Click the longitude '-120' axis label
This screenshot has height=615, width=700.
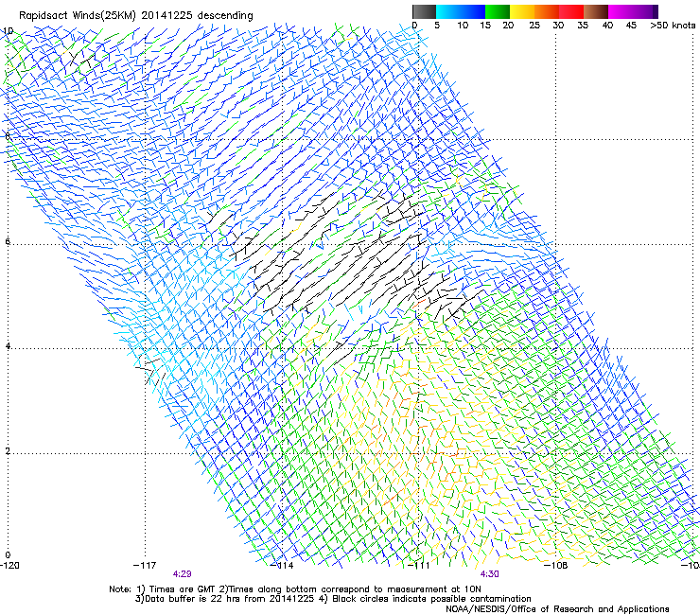coord(9,566)
